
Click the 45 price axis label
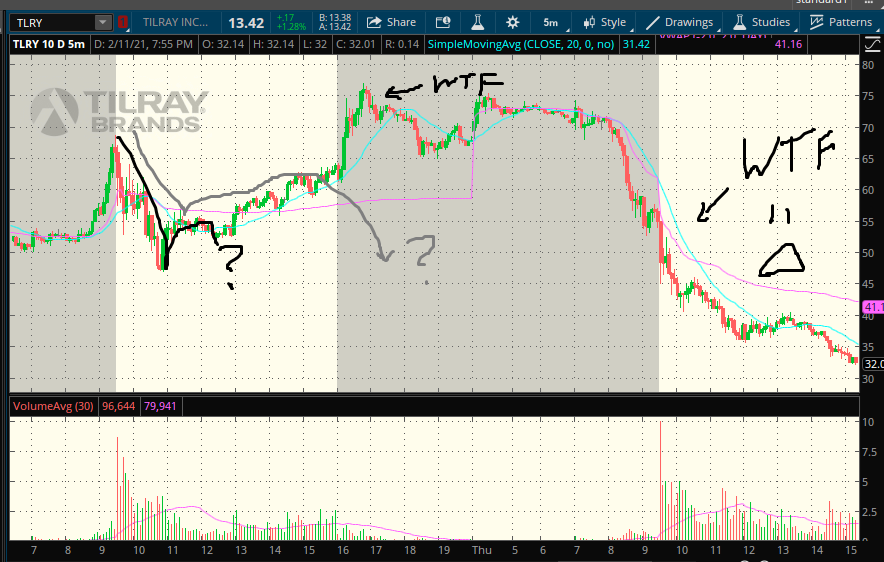click(868, 285)
